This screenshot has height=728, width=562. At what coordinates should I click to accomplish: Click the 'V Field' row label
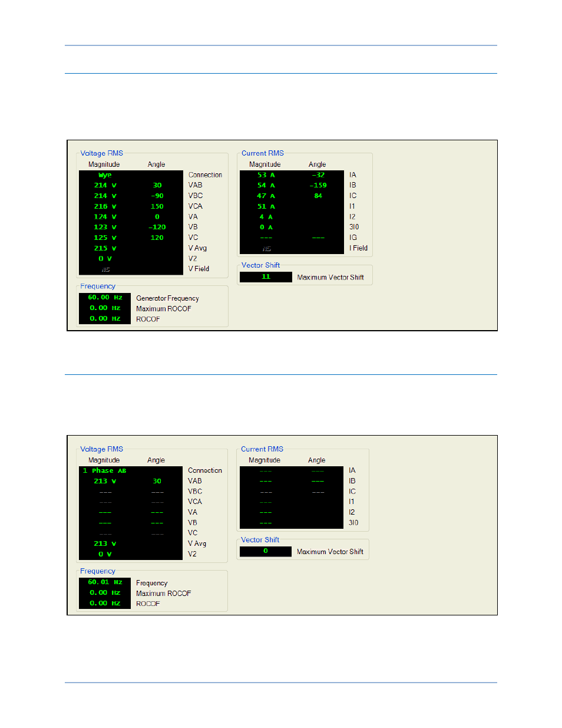[199, 269]
